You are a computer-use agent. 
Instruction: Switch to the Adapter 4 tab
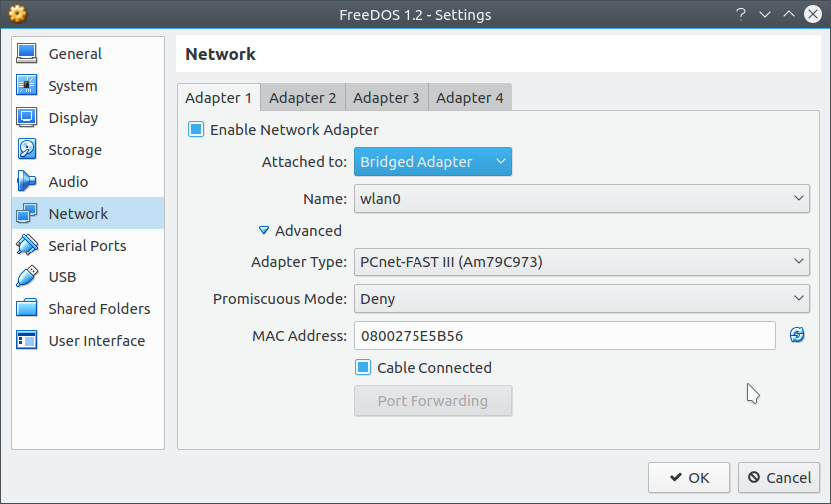click(470, 98)
